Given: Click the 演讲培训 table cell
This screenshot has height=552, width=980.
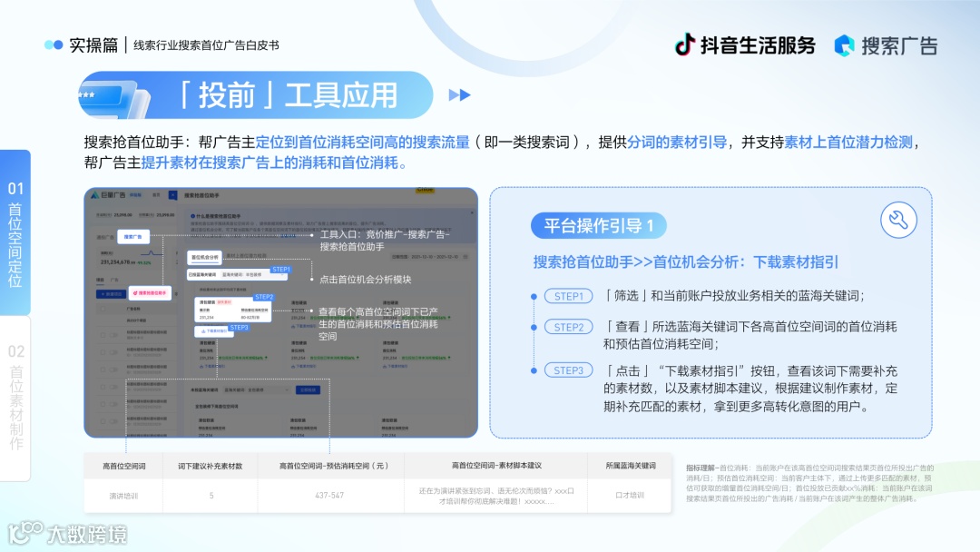Looking at the screenshot, I should coord(123,496).
